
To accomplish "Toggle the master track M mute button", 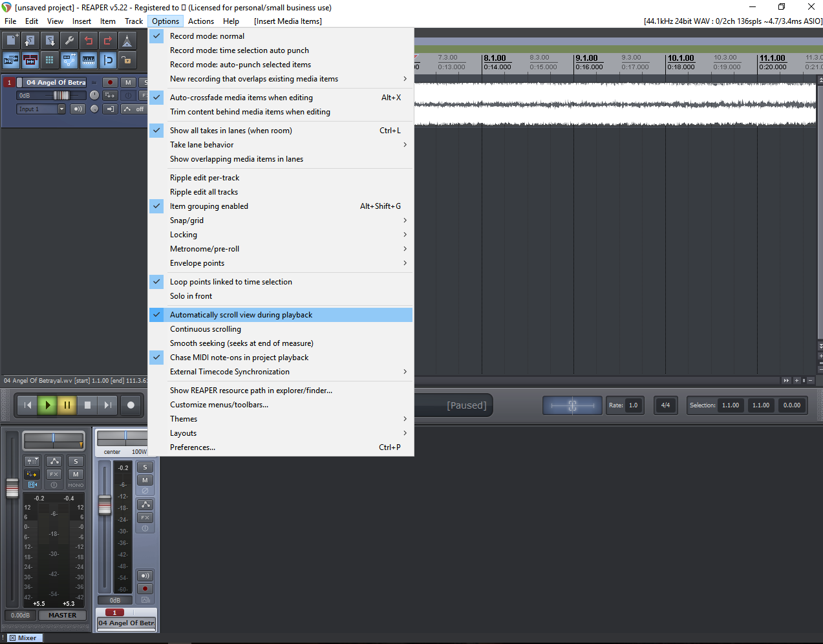I will (x=76, y=474).
